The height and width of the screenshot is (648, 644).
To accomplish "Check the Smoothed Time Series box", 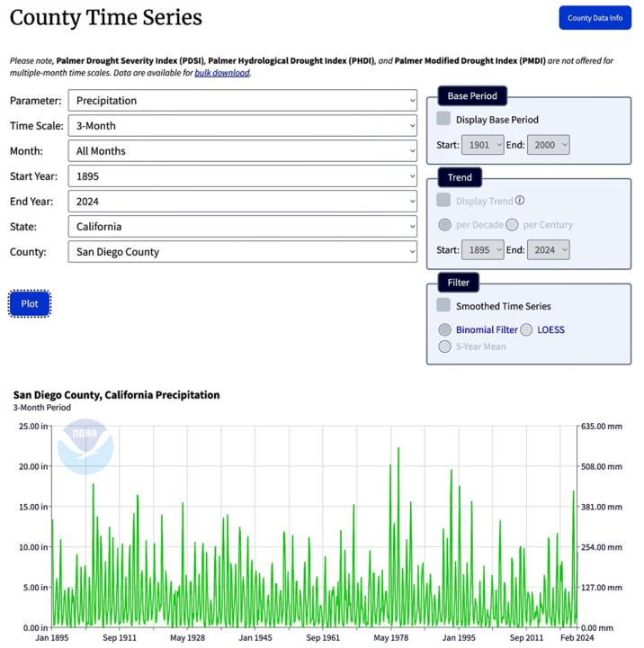I will coord(443,306).
